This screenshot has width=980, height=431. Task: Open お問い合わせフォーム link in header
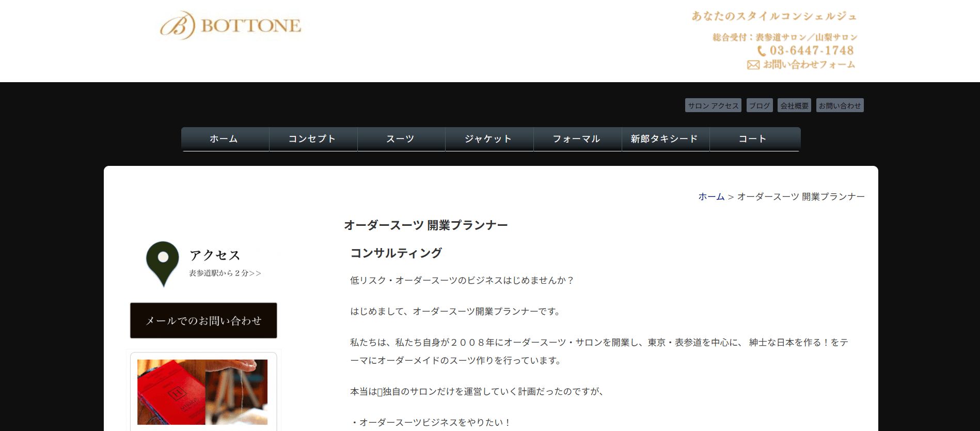tap(809, 65)
